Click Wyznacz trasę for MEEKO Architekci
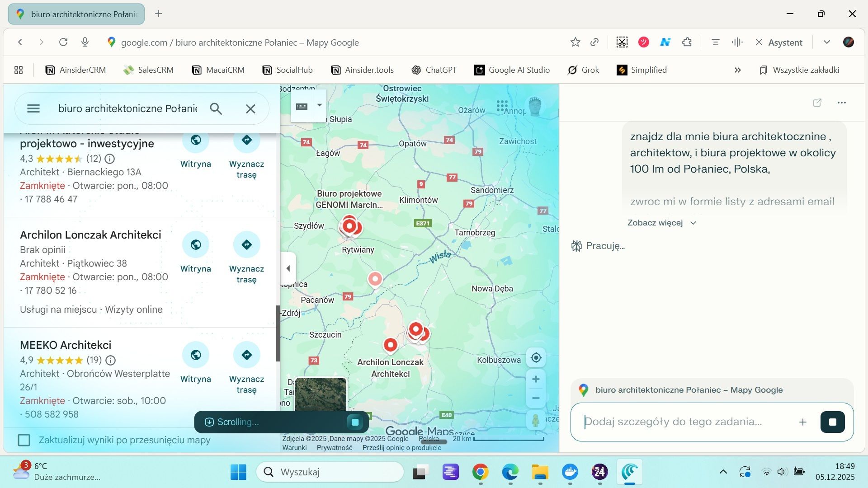The width and height of the screenshot is (868, 488). (246, 355)
